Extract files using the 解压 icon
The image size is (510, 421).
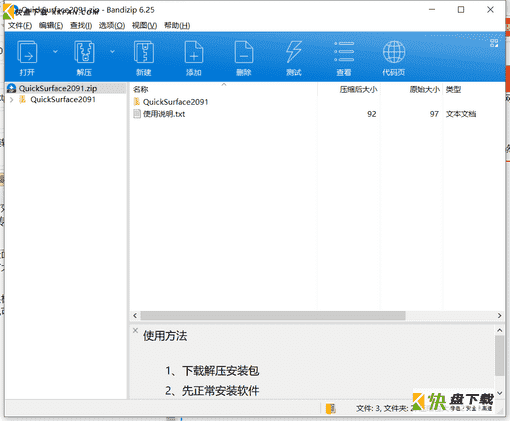coord(84,52)
